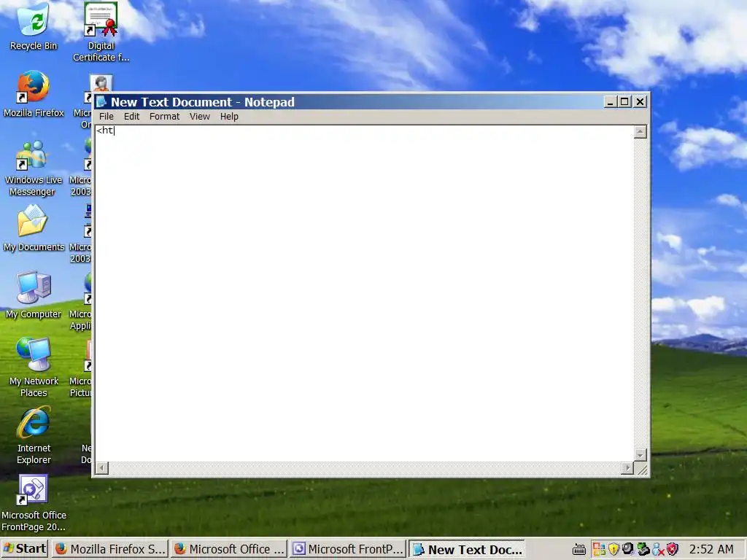Switch to Microsoft FrontPage taskbar button
747x560 pixels.
click(x=348, y=549)
